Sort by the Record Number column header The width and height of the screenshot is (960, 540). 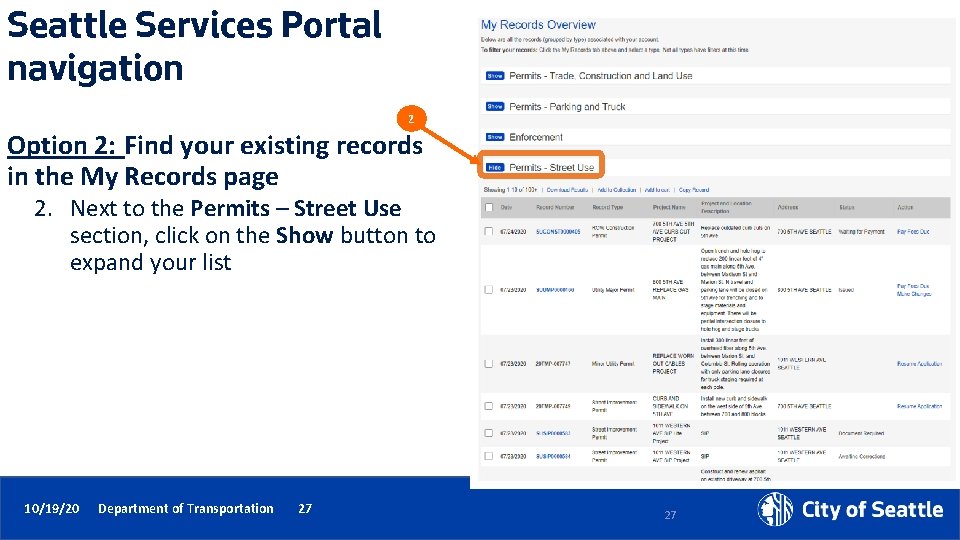[x=555, y=208]
